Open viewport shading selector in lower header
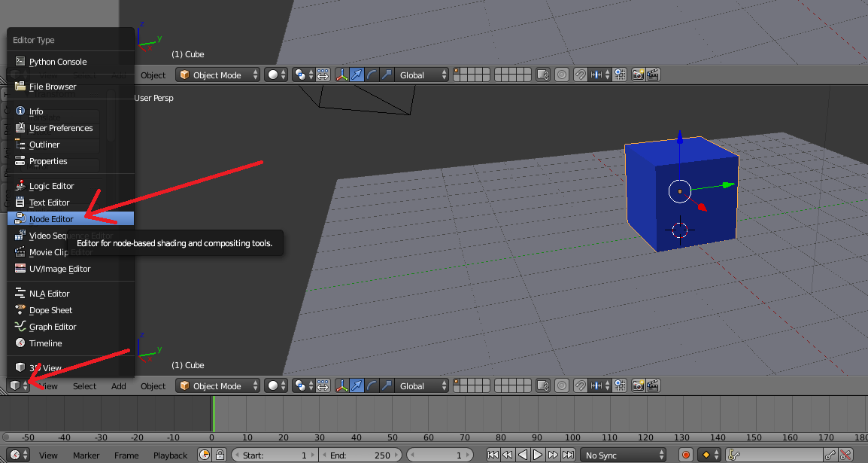This screenshot has height=463, width=868. pos(276,385)
